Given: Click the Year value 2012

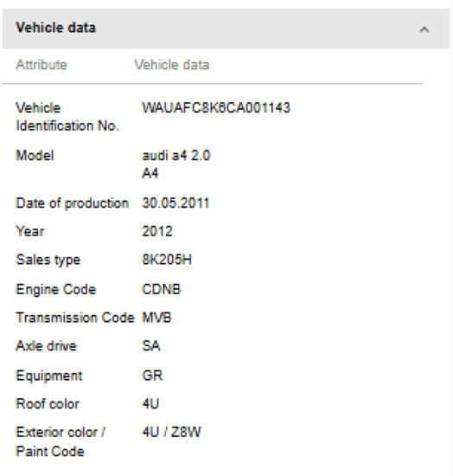Looking at the screenshot, I should [157, 231].
